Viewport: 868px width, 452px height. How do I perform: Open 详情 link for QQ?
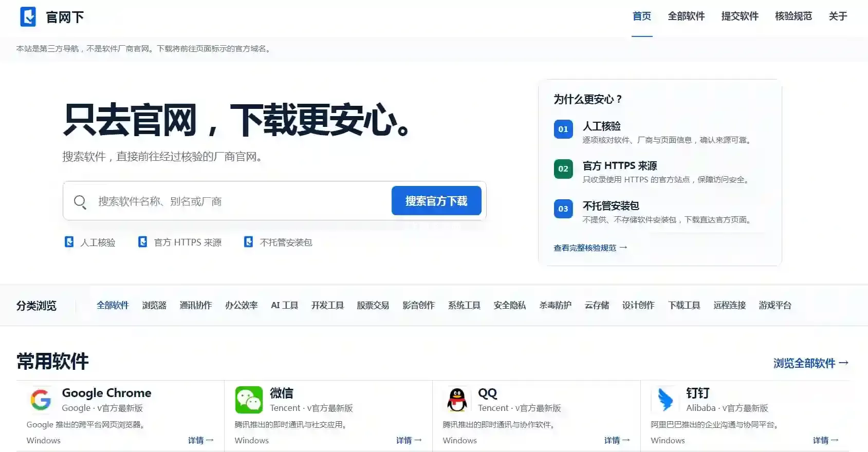(x=617, y=440)
